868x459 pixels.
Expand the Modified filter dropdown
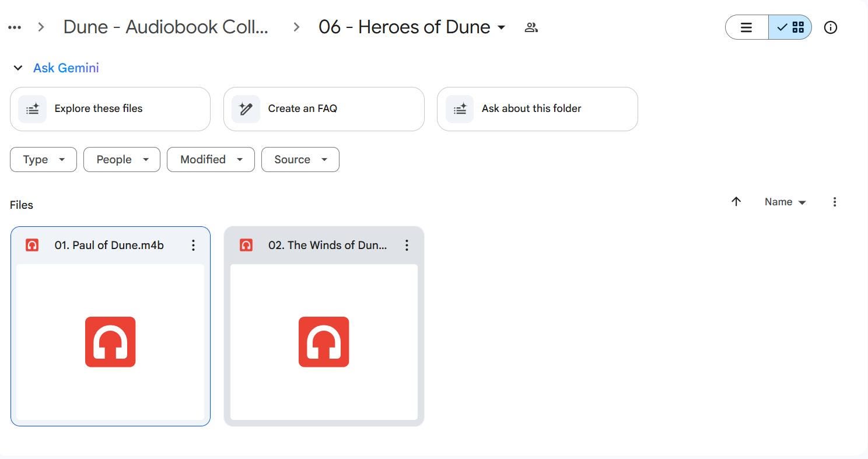pos(211,160)
